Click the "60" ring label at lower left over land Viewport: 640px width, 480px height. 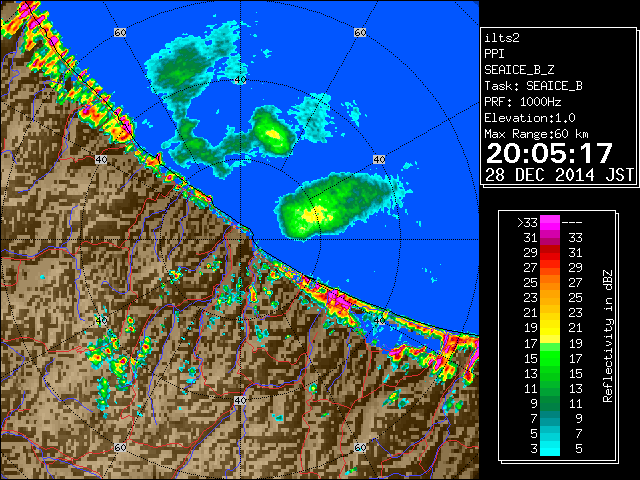[x=120, y=447]
